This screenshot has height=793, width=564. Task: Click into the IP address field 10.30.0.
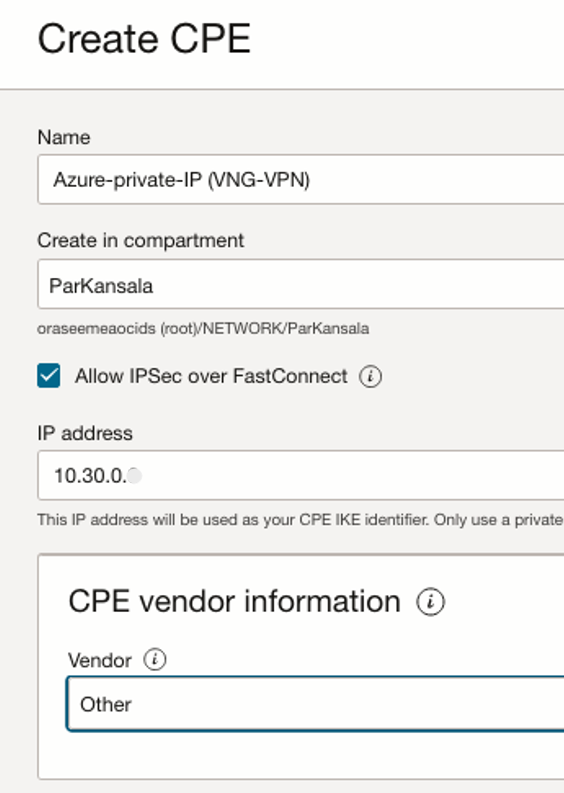pyautogui.click(x=301, y=475)
